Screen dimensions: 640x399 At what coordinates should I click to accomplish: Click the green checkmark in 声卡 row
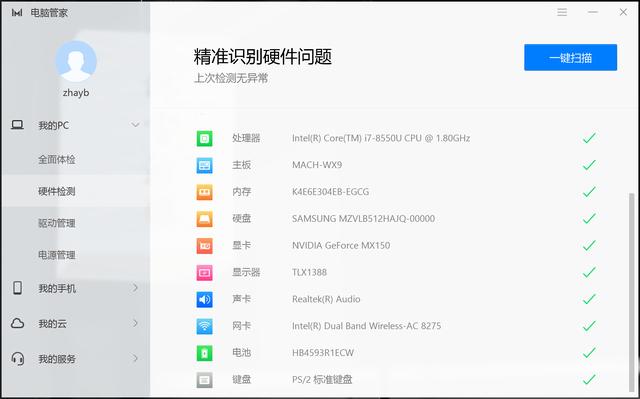pyautogui.click(x=589, y=299)
